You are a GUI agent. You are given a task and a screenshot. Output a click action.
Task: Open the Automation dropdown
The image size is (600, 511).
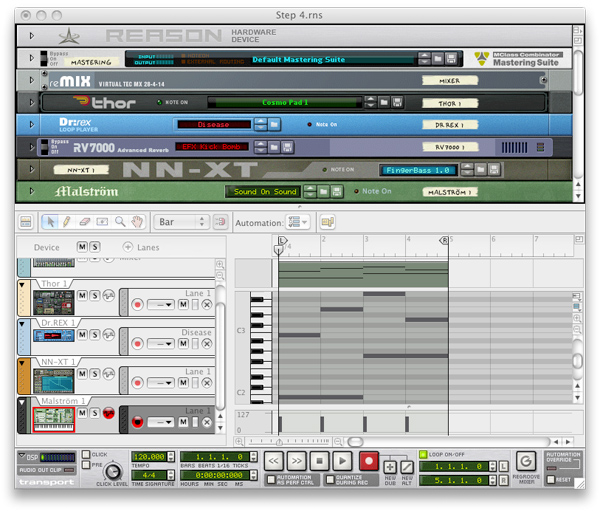[298, 222]
